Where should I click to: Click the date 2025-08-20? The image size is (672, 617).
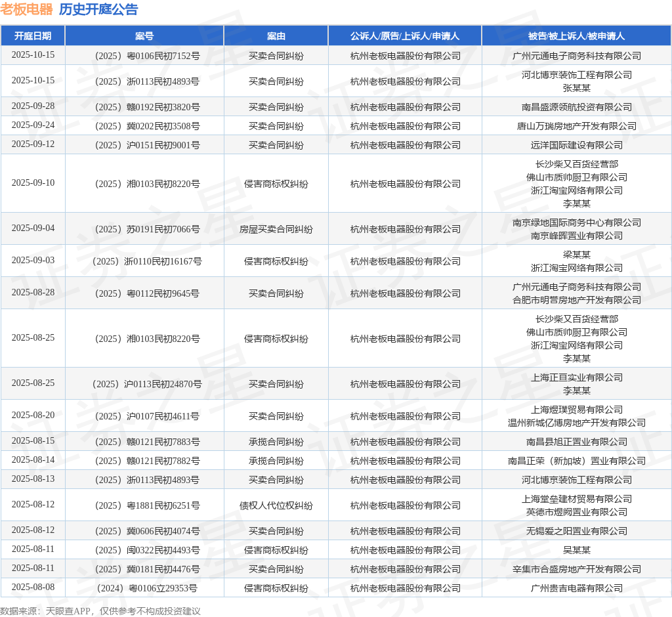click(x=33, y=415)
